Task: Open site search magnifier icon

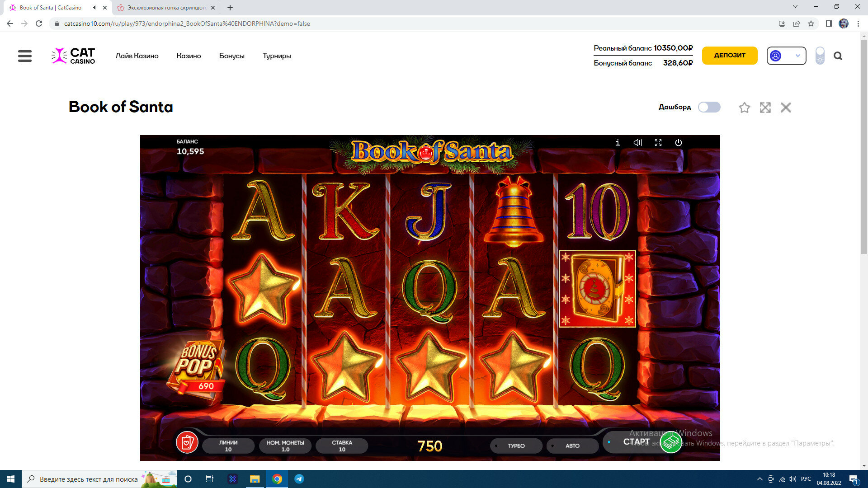Action: 838,56
